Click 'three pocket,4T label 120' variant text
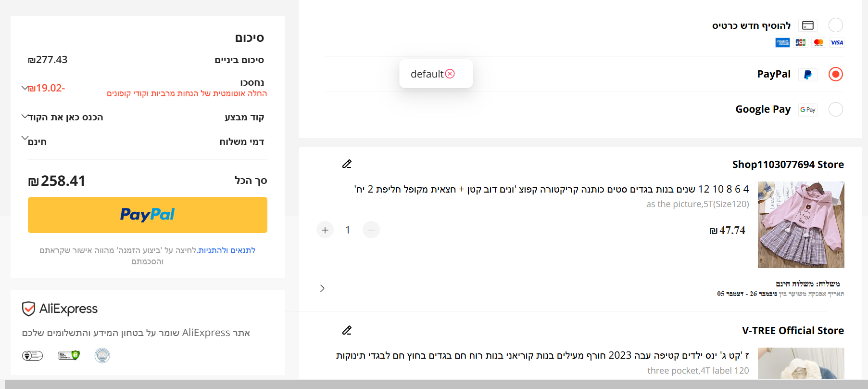Screen dimensions: 868x389 coord(698,371)
